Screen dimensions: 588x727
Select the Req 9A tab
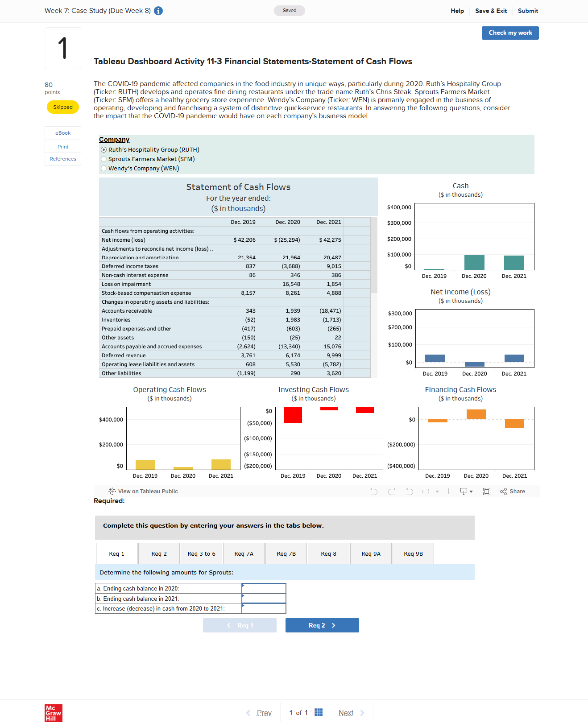coord(371,554)
